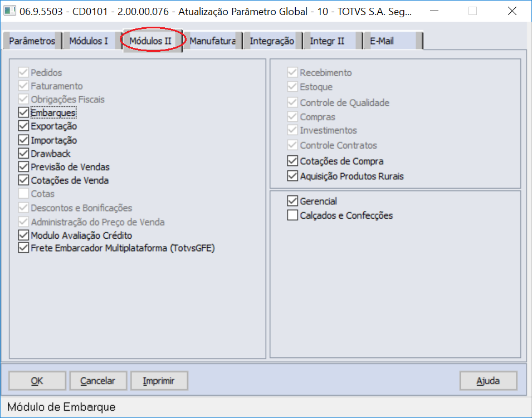Click the disabled Obrigações Fiscais checkbox
The height and width of the screenshot is (418, 532).
point(23,99)
